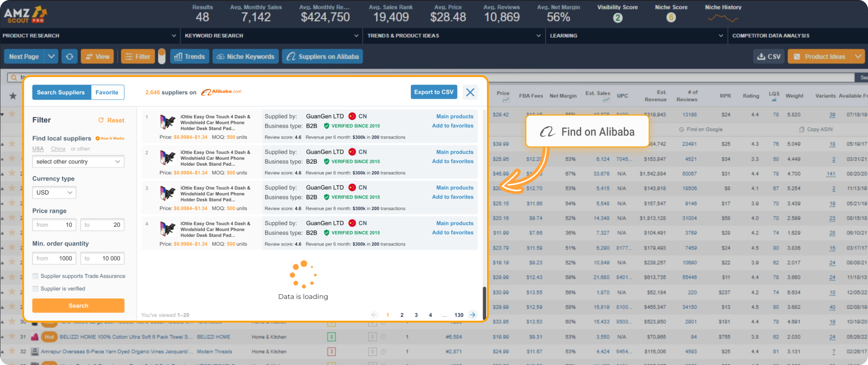
Task: Click orange Search button in filter panel
Action: pos(78,305)
